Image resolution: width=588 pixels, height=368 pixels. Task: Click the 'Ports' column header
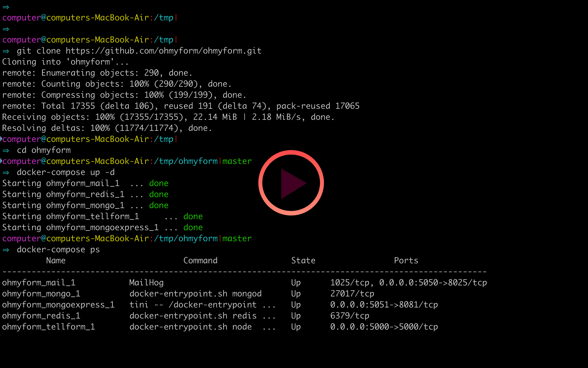406,261
